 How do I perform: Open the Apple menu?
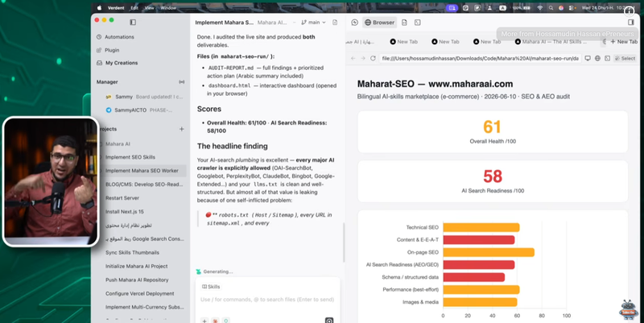click(x=99, y=8)
